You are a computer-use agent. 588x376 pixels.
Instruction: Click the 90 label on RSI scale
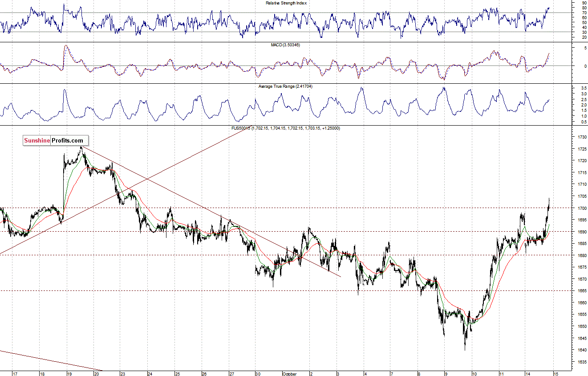tap(584, 3)
